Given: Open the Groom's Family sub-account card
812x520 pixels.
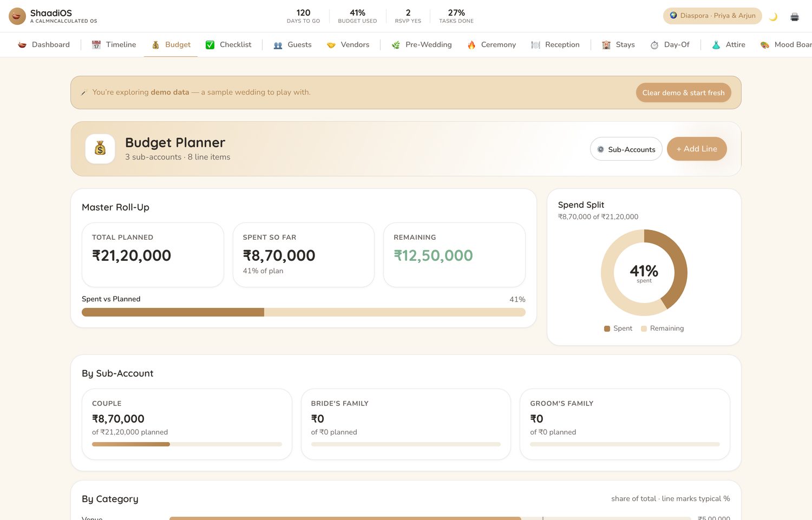Looking at the screenshot, I should [625, 424].
